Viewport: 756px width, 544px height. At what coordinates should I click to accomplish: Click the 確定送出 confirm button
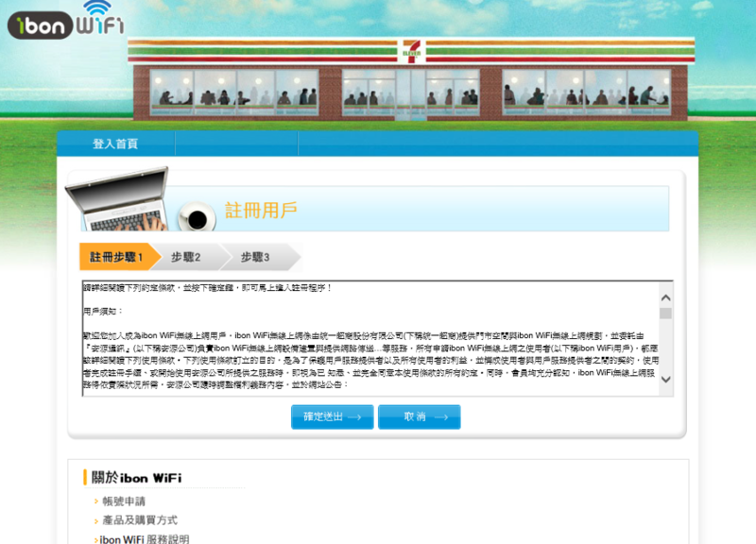pyautogui.click(x=333, y=416)
